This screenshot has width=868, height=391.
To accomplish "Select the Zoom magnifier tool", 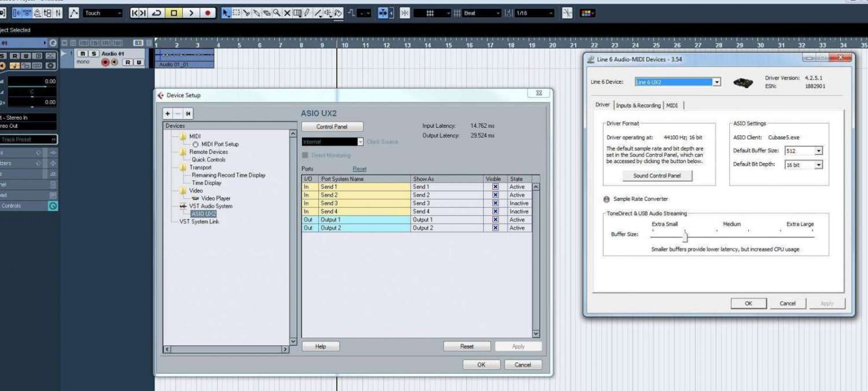I will pyautogui.click(x=277, y=13).
